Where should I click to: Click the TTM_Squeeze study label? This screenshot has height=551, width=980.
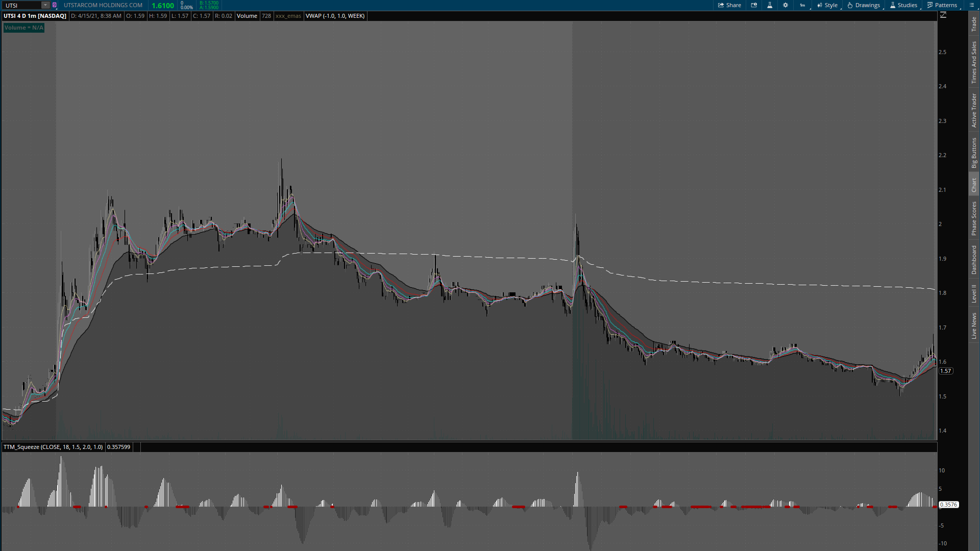click(x=53, y=447)
